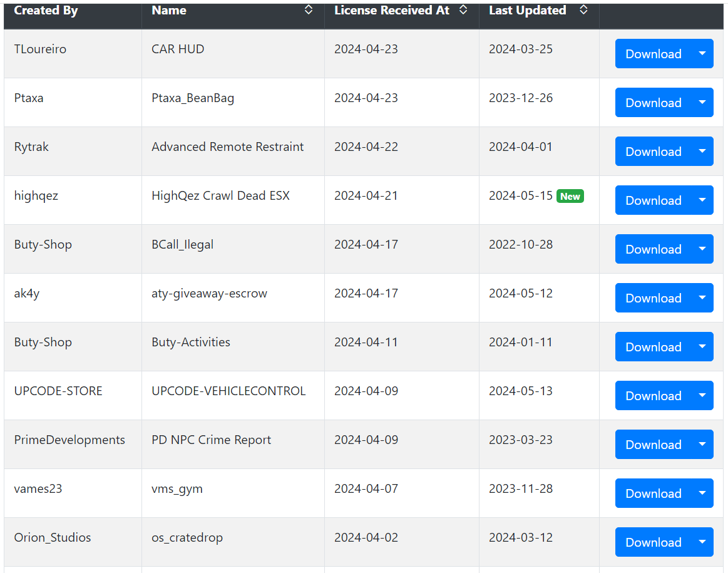Click last updated date 2024-05-15
The image size is (728, 573).
[520, 195]
